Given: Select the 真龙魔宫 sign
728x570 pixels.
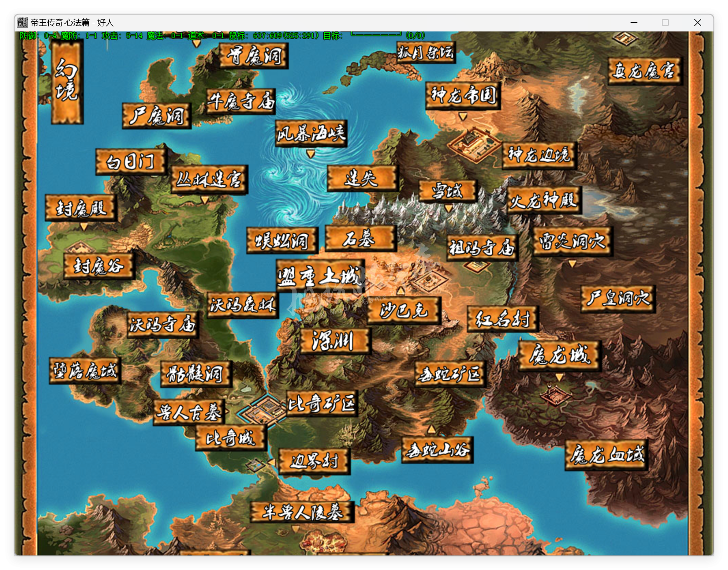Looking at the screenshot, I should click(644, 71).
